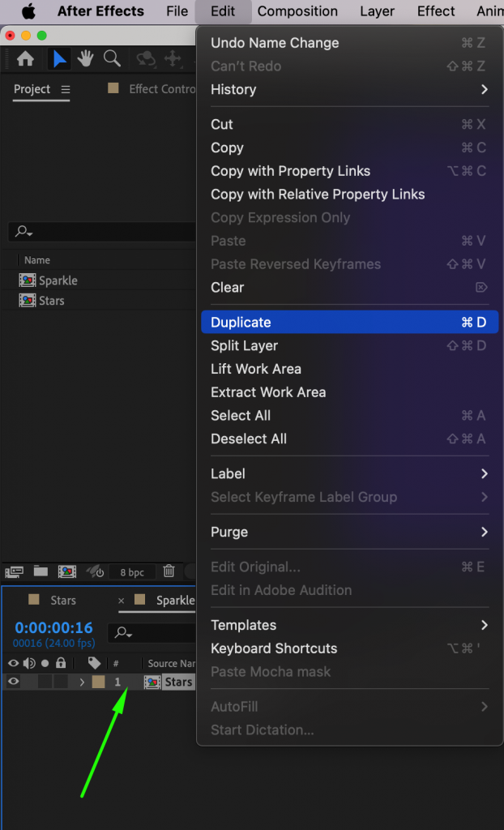The height and width of the screenshot is (830, 504).
Task: Create a new composition from the project panel
Action: tap(67, 571)
